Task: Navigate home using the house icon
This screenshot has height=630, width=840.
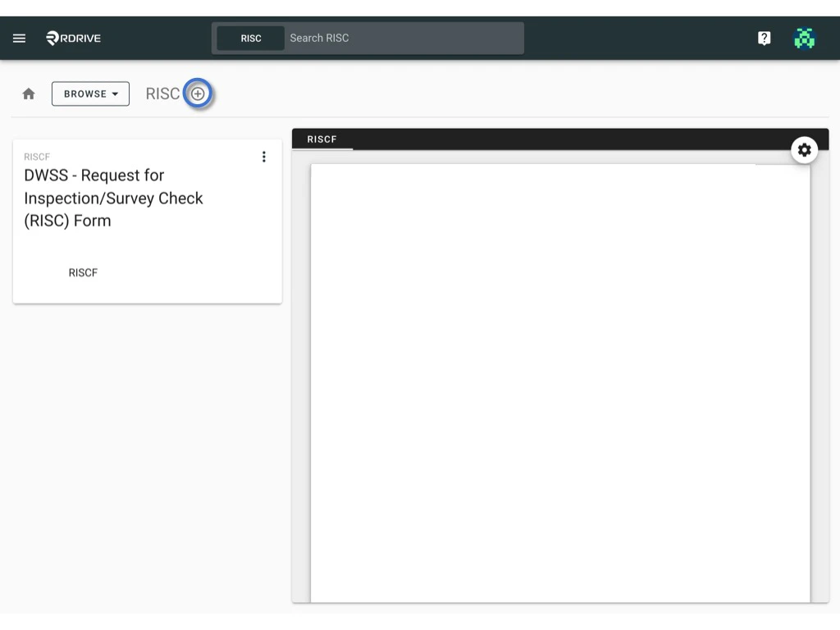Action: point(28,94)
